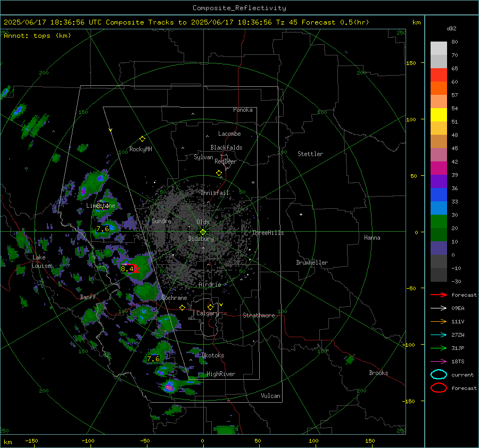Select the orange 111V arrow legend entry
The width and height of the screenshot is (479, 448).
(x=439, y=321)
